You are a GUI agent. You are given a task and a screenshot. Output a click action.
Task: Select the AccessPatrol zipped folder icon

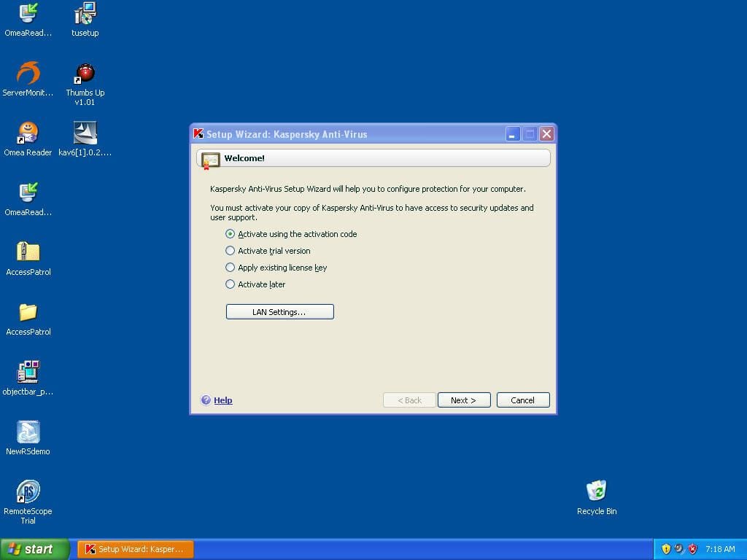(x=28, y=252)
